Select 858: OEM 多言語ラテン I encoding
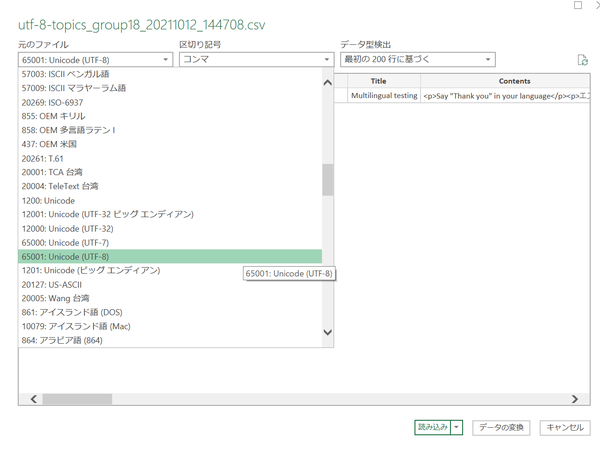 pos(170,130)
